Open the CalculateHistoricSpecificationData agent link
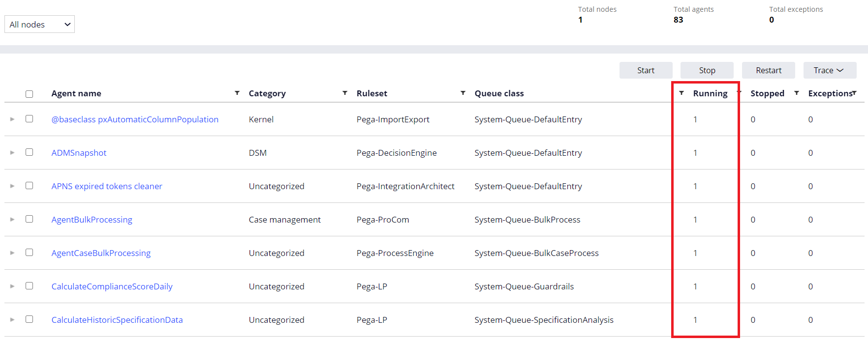Screen dimensions: 868x341 [117, 320]
